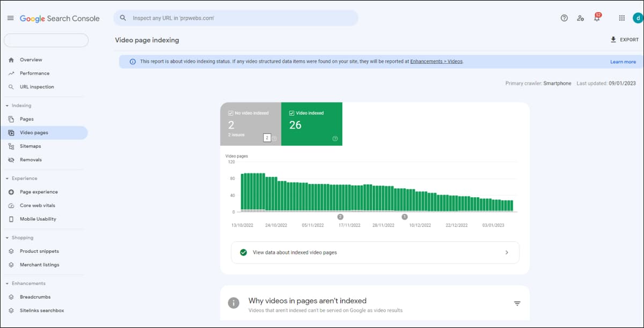
Task: Click the Product snippets layers icon
Action: click(x=11, y=251)
